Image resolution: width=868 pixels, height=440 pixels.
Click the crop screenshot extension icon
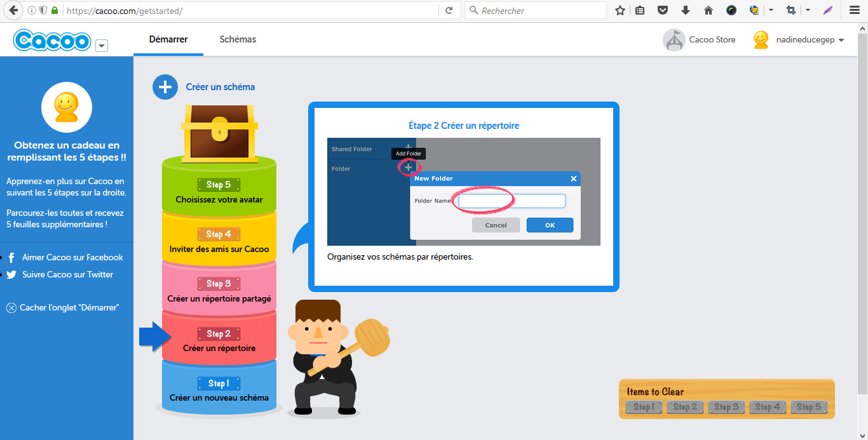(791, 10)
